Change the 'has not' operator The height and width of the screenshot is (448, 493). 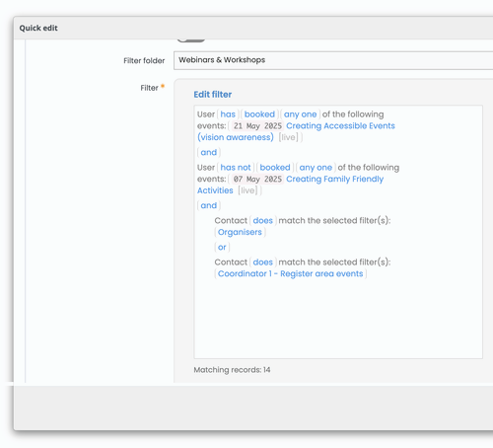[236, 168]
